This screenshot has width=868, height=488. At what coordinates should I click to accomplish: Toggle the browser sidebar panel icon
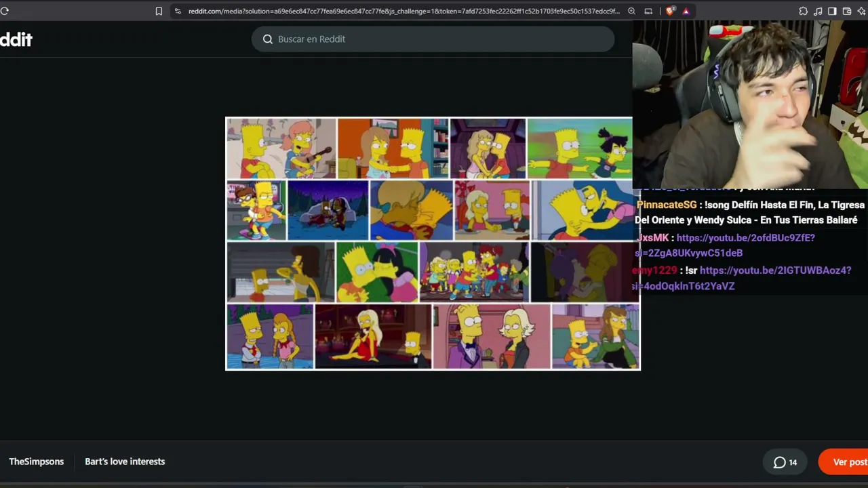832,11
